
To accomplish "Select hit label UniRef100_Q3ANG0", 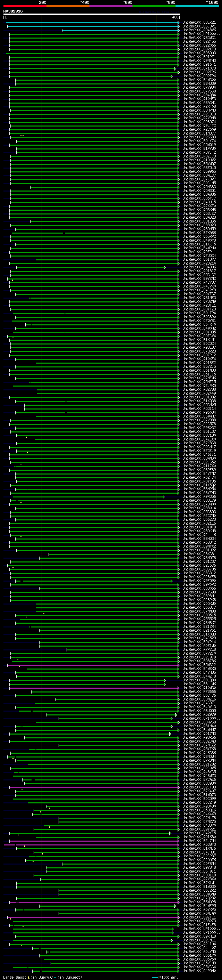I will tap(199, 459).
